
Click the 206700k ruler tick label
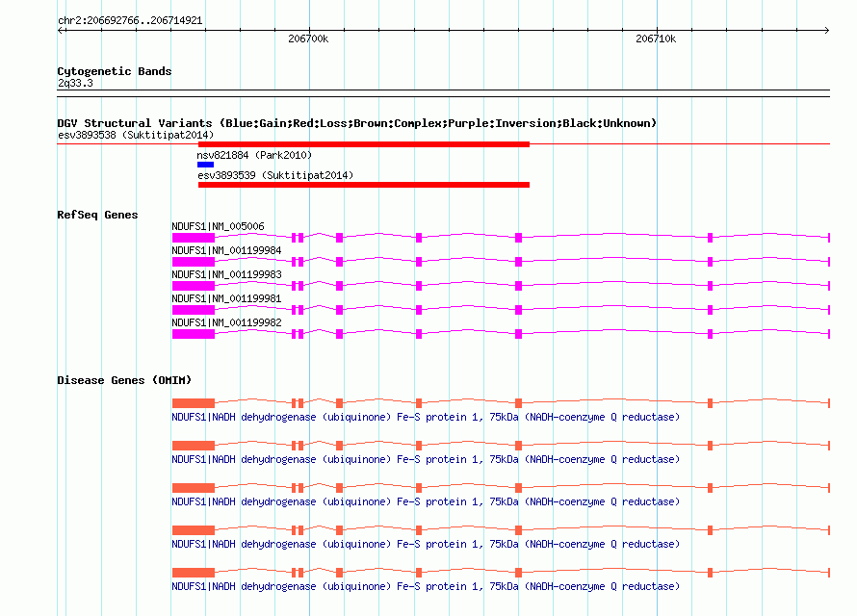pyautogui.click(x=308, y=38)
